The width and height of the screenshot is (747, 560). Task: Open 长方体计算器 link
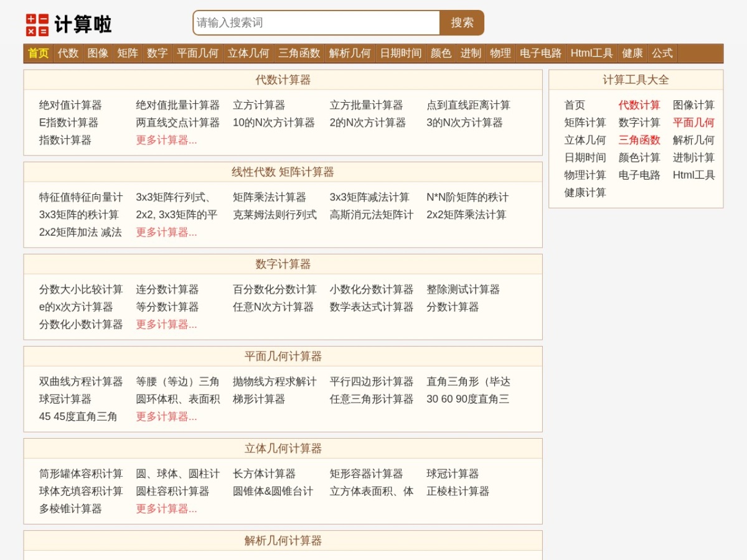(x=264, y=474)
